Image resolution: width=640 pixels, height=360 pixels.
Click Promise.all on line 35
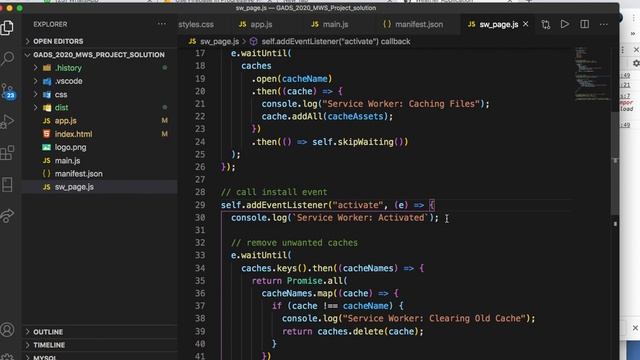314,280
